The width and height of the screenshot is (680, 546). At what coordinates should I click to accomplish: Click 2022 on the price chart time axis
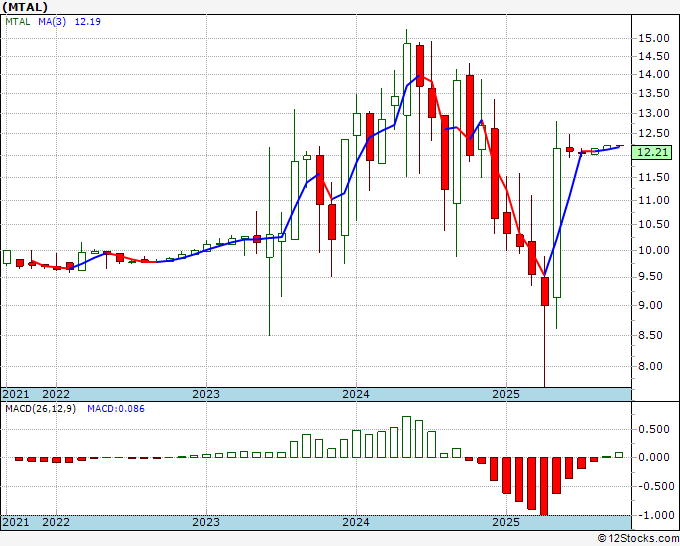coord(56,394)
